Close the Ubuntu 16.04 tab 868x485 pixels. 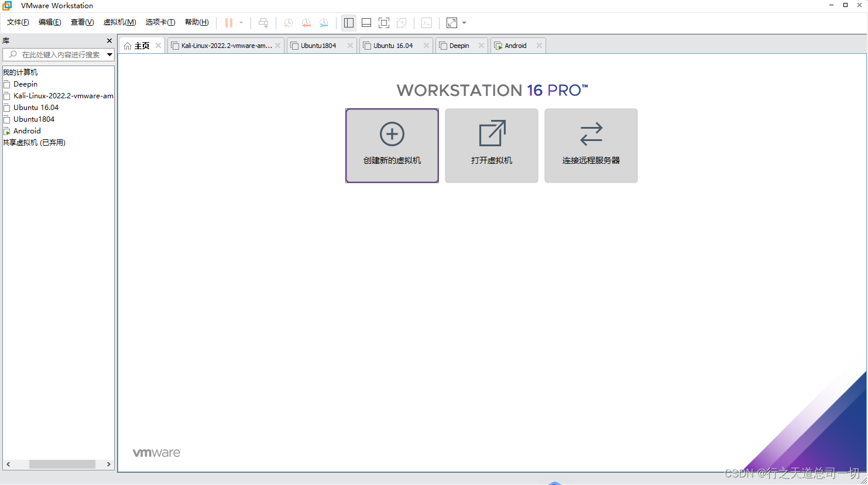click(426, 46)
